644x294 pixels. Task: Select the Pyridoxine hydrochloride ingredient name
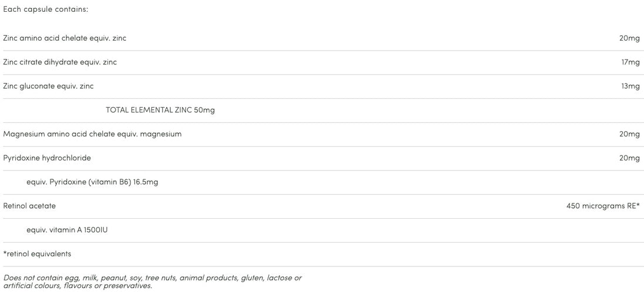tap(47, 158)
